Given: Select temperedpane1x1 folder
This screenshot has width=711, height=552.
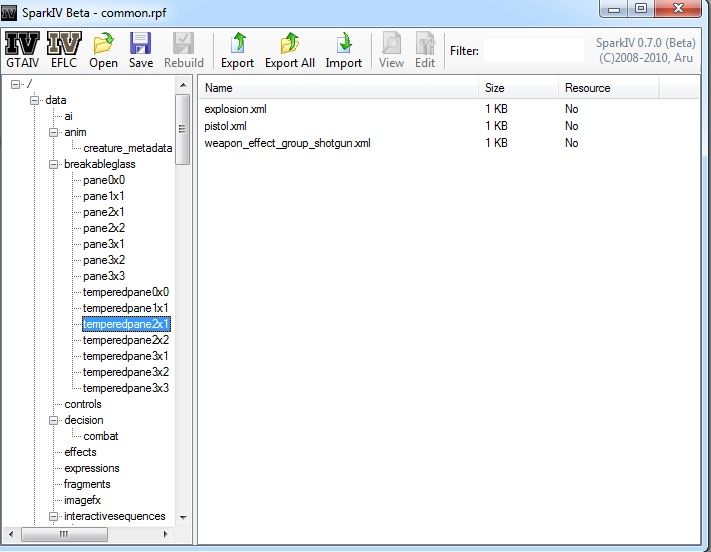Looking at the screenshot, I should coord(125,308).
